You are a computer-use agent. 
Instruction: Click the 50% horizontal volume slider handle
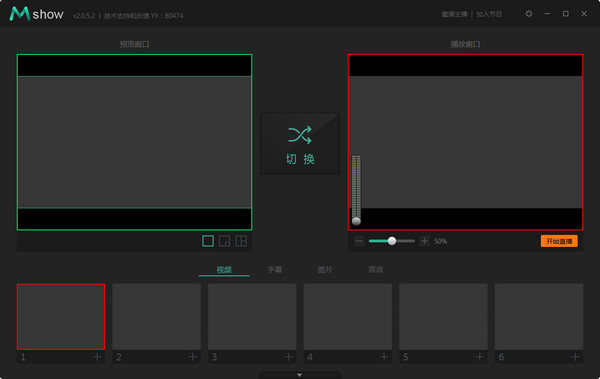point(392,241)
